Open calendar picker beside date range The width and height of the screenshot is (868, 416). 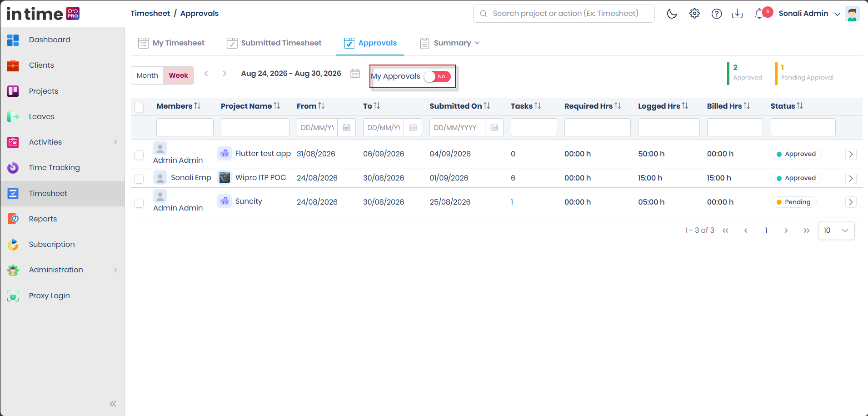click(x=355, y=74)
